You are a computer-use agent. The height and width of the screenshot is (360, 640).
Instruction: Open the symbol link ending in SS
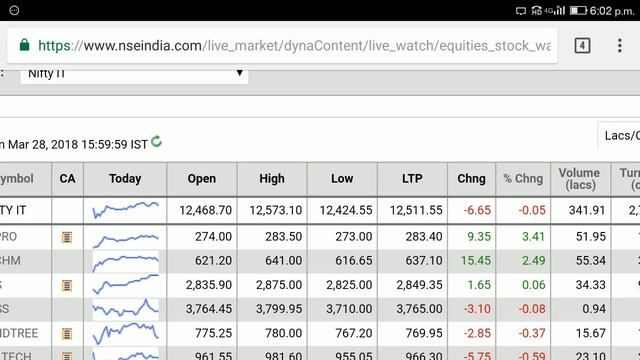[4, 309]
